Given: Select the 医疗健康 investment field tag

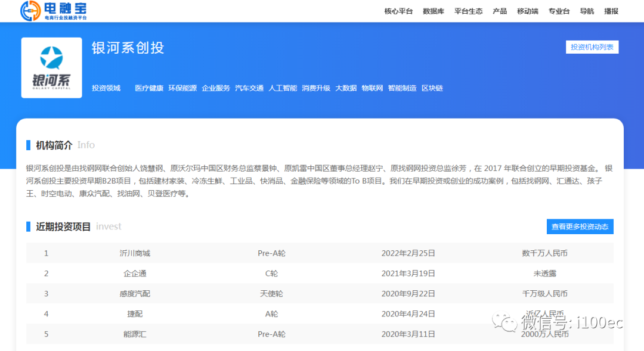Looking at the screenshot, I should pos(149,88).
